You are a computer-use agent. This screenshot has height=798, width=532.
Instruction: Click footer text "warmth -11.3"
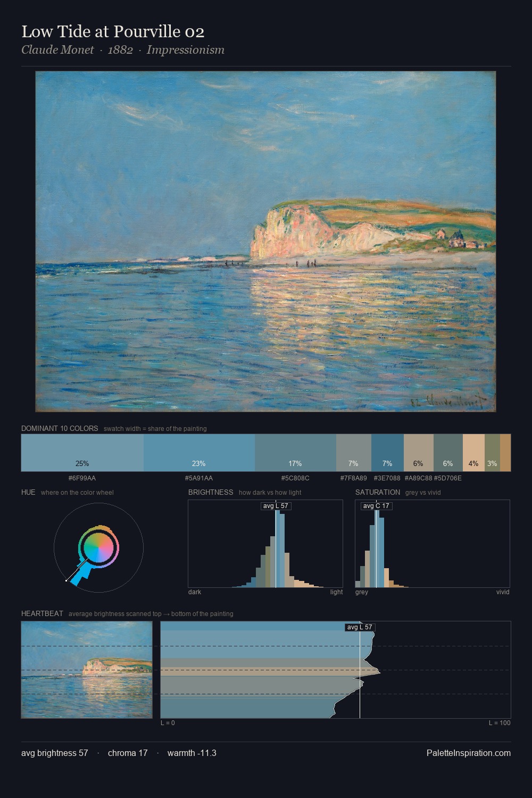click(x=192, y=753)
